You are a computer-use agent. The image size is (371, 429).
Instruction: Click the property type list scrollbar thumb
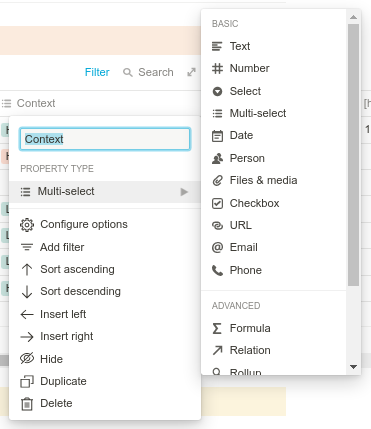pyautogui.click(x=354, y=155)
